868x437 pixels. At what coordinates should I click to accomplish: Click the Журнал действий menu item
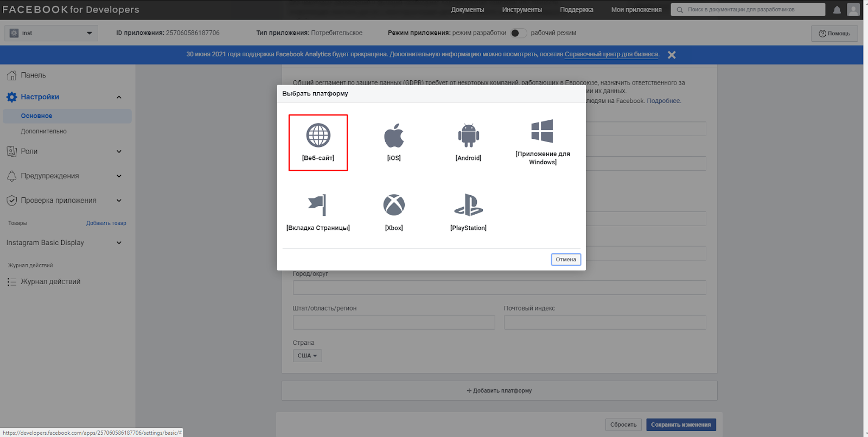click(50, 282)
